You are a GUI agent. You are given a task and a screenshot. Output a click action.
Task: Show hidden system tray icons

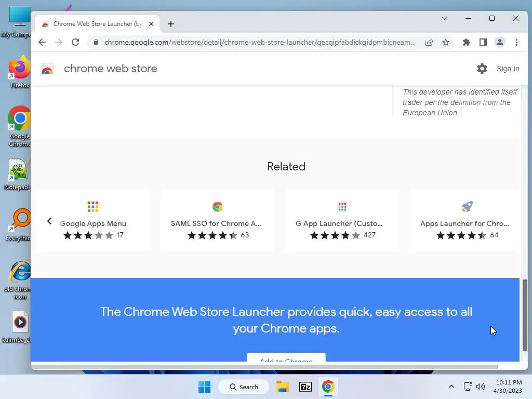[x=451, y=387]
